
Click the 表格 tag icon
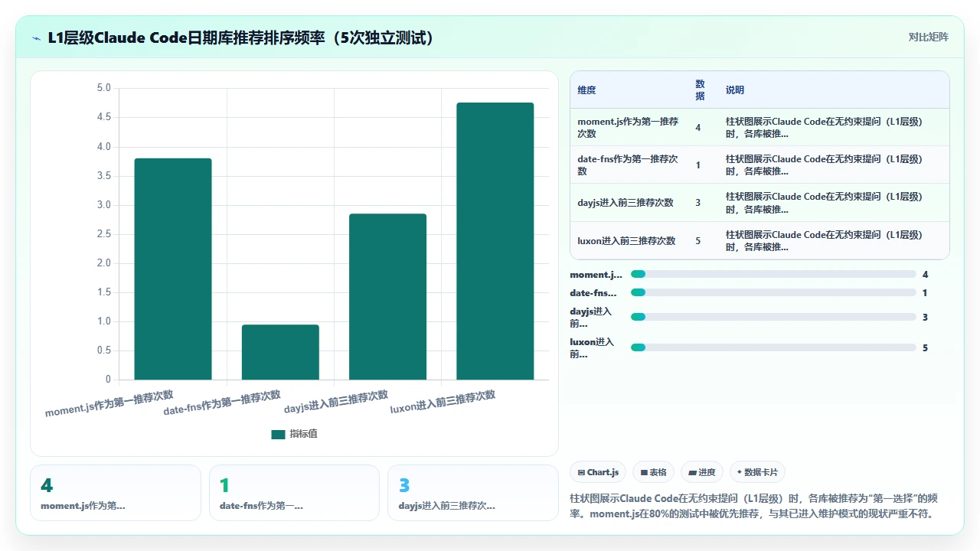click(644, 473)
